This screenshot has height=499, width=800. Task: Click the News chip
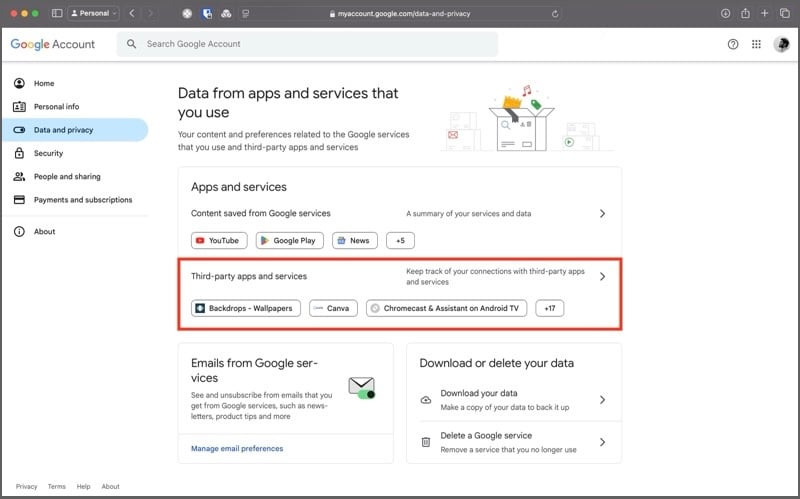[x=355, y=240]
